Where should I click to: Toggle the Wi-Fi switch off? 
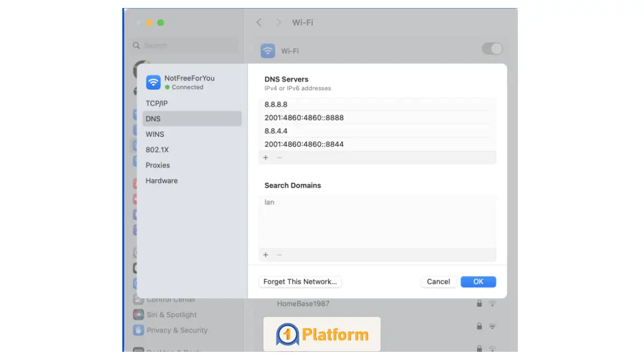click(x=492, y=48)
